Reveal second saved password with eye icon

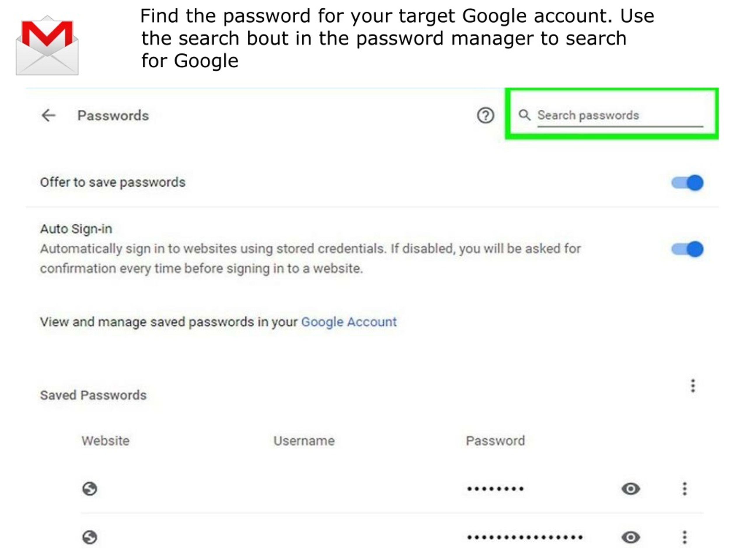pos(631,537)
